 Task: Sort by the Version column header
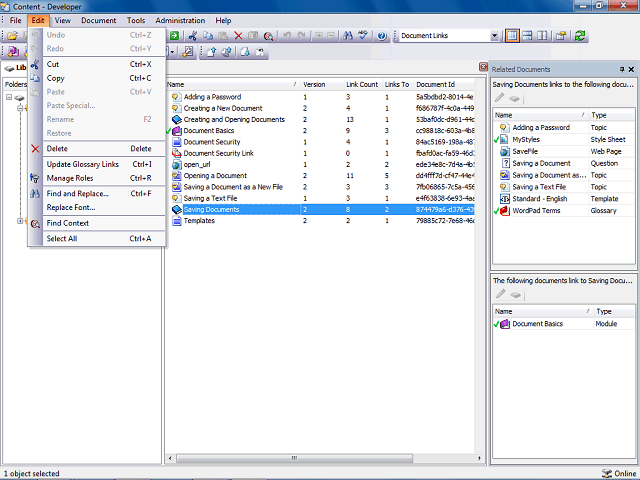click(x=322, y=84)
